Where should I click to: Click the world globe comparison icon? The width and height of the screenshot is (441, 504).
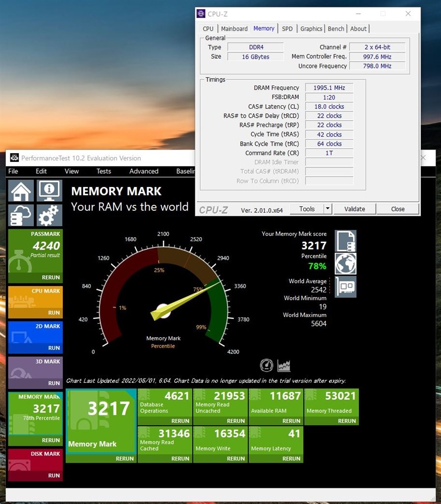(346, 264)
